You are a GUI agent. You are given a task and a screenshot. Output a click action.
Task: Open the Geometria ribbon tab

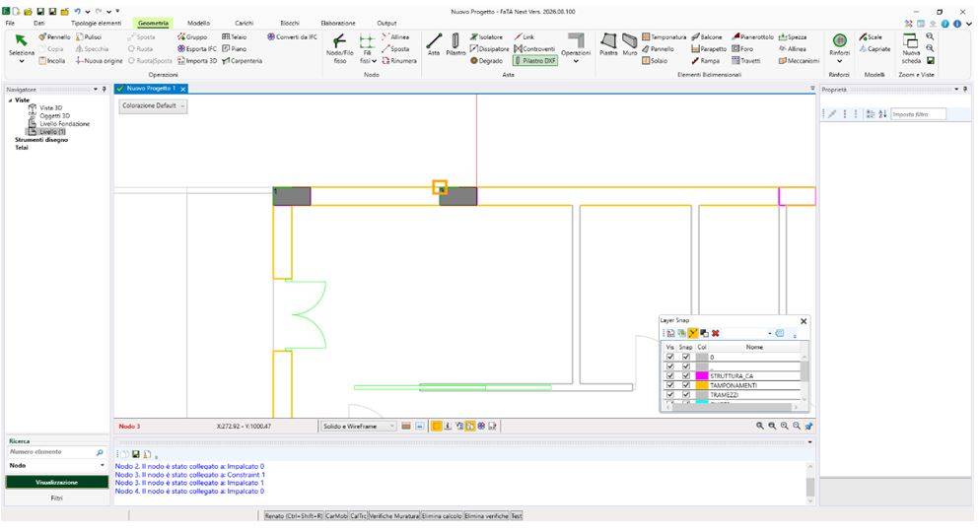pyautogui.click(x=153, y=23)
